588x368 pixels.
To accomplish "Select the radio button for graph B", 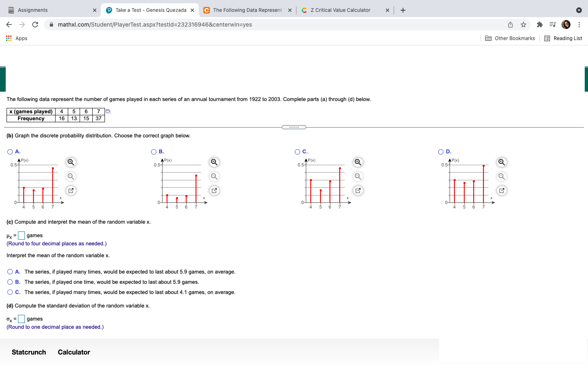I will (153, 152).
